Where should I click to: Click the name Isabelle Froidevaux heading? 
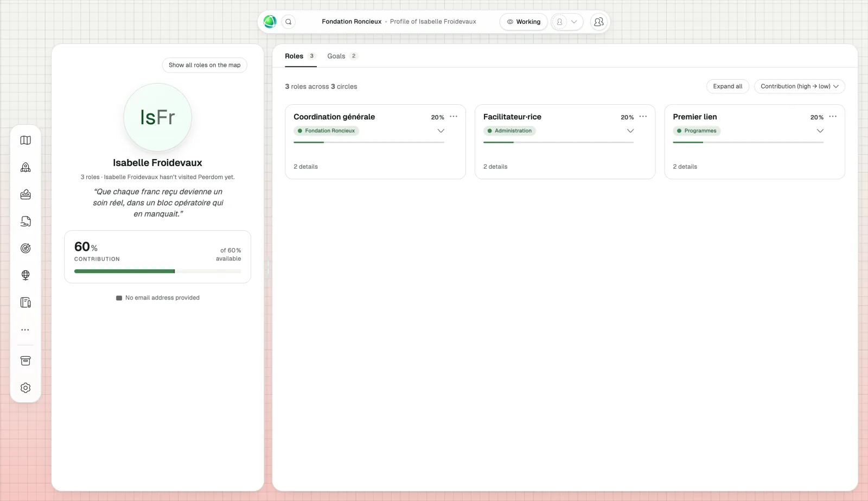(157, 163)
